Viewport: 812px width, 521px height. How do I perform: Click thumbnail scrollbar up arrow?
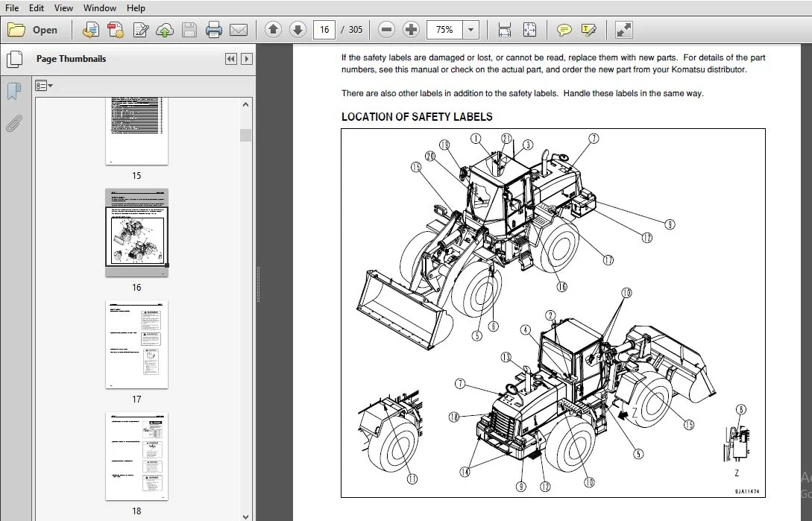(x=246, y=104)
